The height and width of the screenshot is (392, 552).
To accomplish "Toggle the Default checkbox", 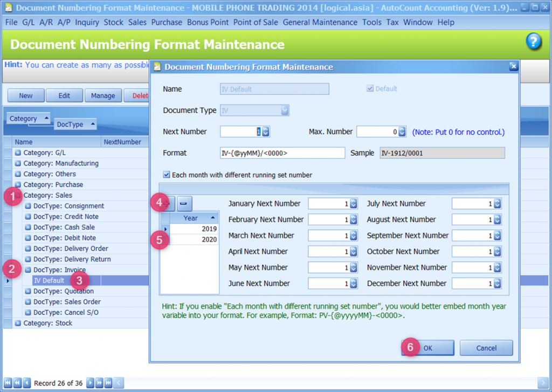I will pyautogui.click(x=370, y=88).
